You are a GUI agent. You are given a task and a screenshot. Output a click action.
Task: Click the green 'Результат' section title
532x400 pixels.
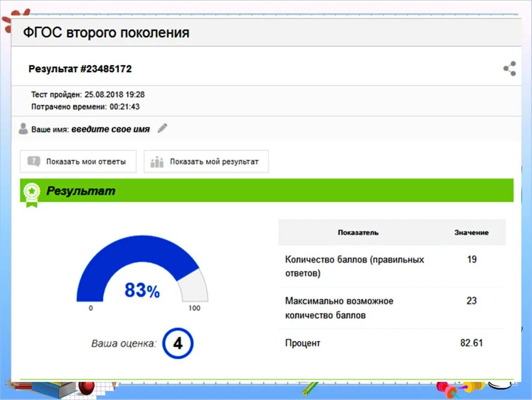point(81,191)
